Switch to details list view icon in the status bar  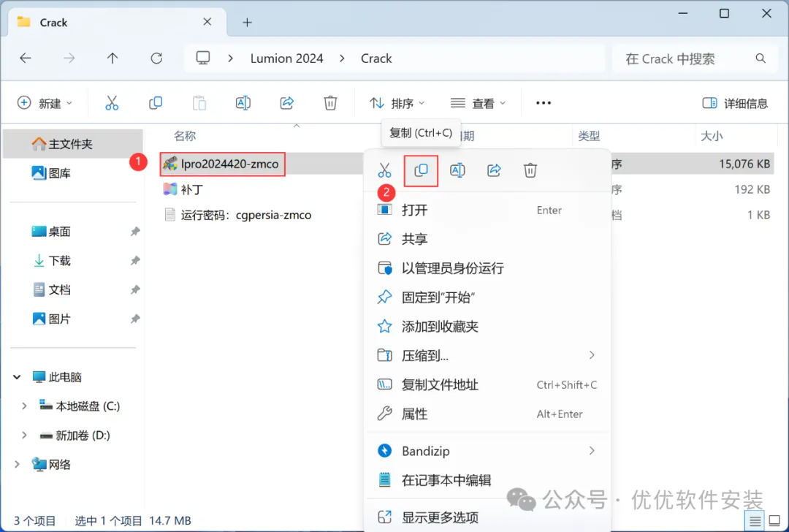[x=755, y=521]
